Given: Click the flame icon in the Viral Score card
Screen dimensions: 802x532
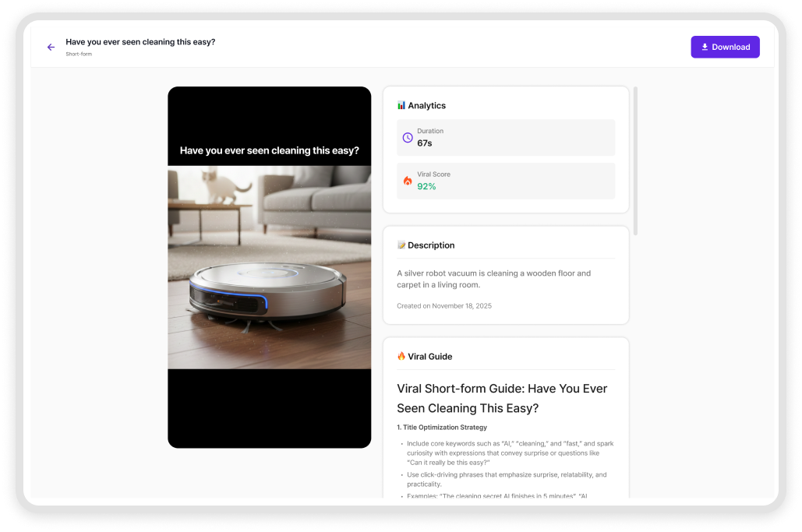Looking at the screenshot, I should 408,181.
